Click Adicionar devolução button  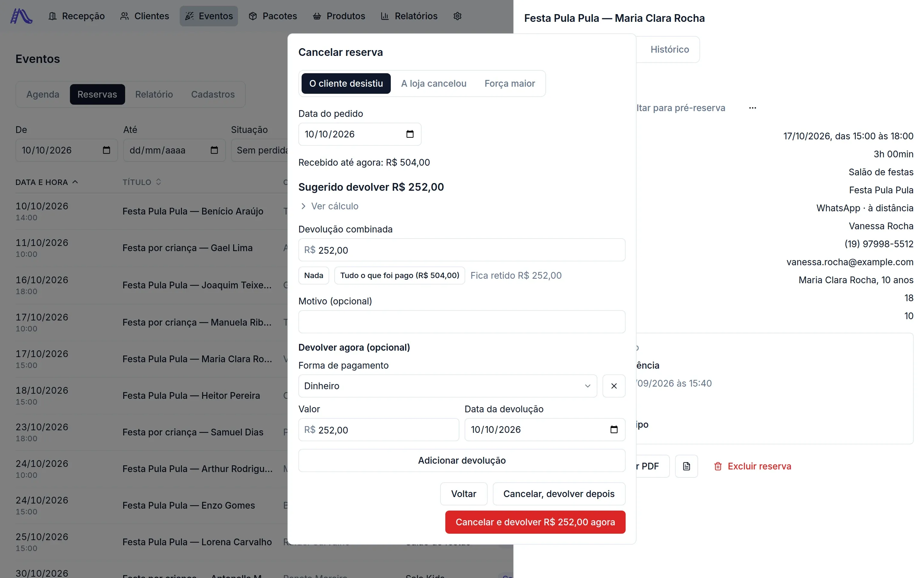click(x=462, y=461)
